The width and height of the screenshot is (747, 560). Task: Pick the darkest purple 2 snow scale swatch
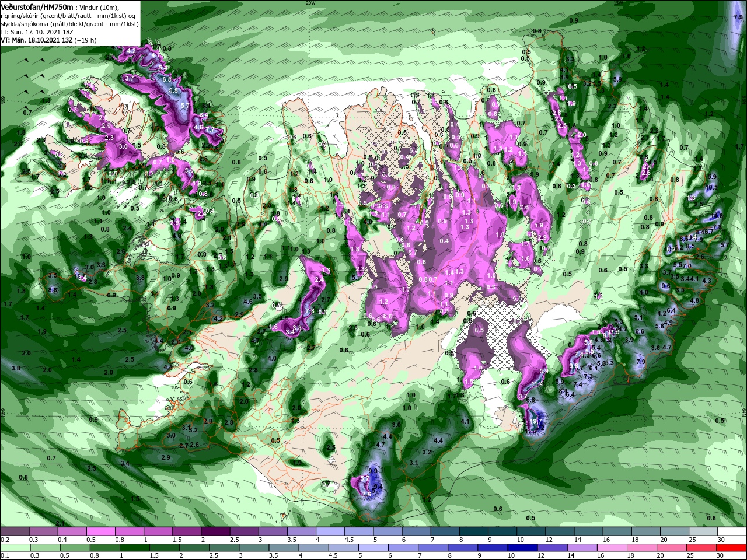[x=215, y=531]
